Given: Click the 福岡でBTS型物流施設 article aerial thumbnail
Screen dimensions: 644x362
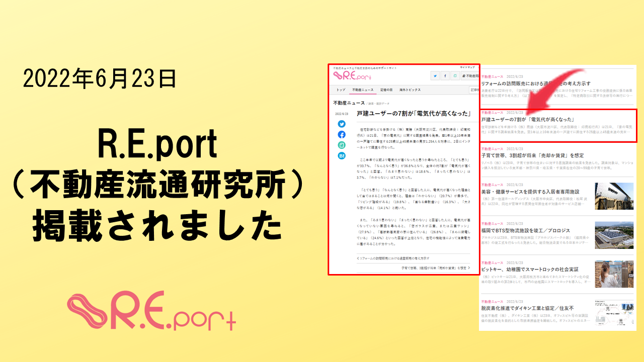Looking at the screenshot, I should (x=614, y=235).
